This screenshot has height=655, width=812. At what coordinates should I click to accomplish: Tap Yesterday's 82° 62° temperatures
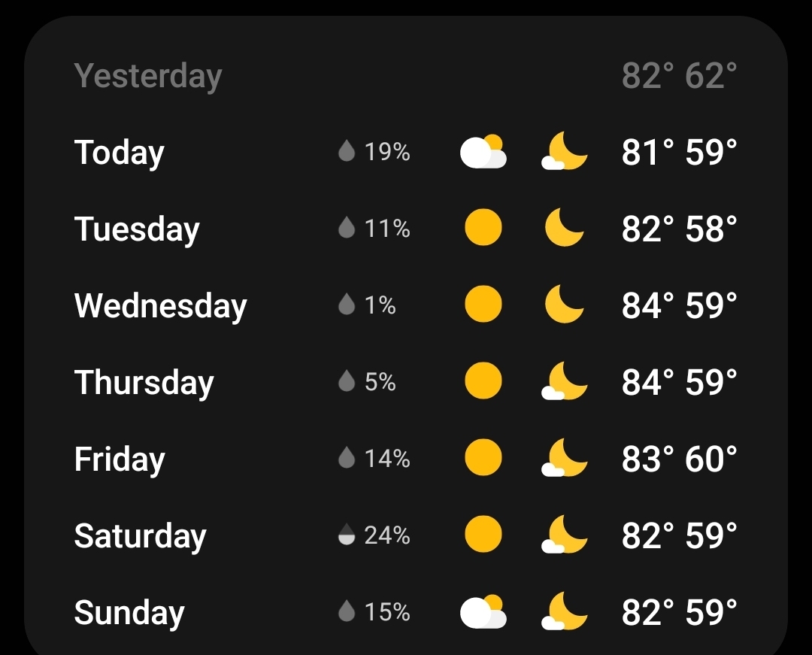pos(679,76)
